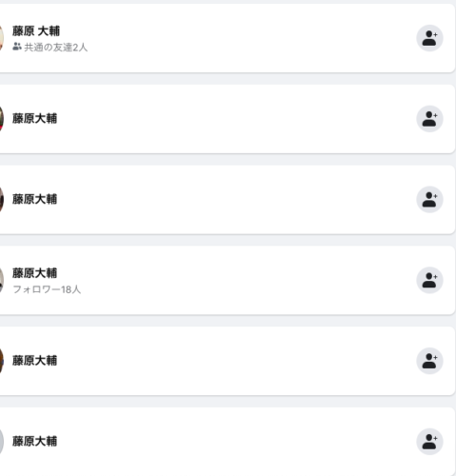Open avatar of second 藤原大輔 result

(2, 119)
